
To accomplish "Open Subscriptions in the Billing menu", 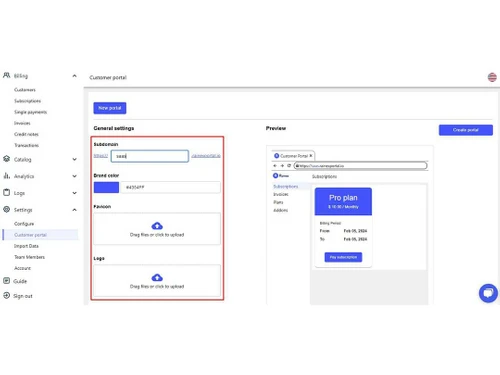I will 27,101.
